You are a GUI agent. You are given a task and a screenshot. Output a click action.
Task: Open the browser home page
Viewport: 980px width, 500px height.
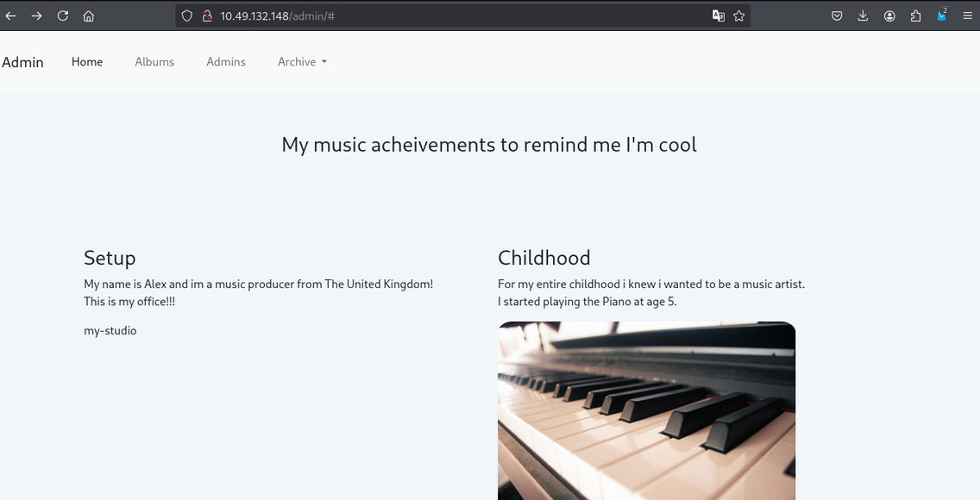coord(89,16)
